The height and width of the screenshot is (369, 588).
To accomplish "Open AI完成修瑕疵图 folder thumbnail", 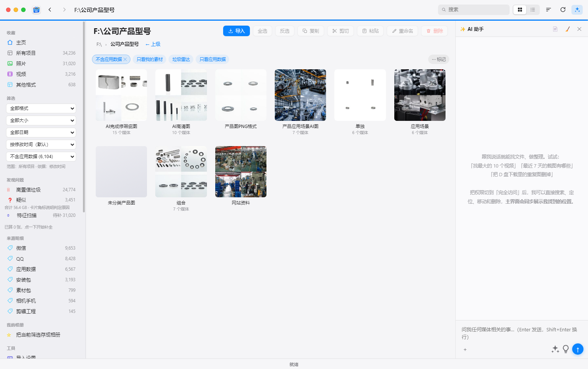I will 121,95.
